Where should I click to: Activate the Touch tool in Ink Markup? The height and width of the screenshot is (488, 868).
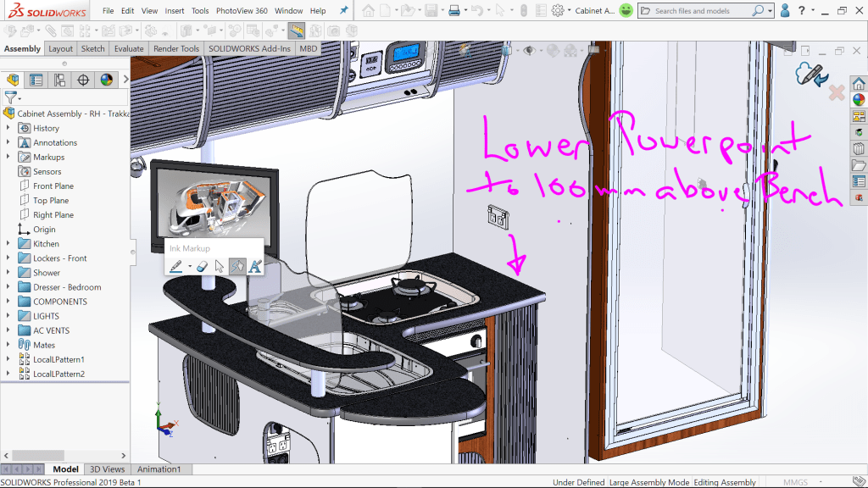click(x=237, y=266)
